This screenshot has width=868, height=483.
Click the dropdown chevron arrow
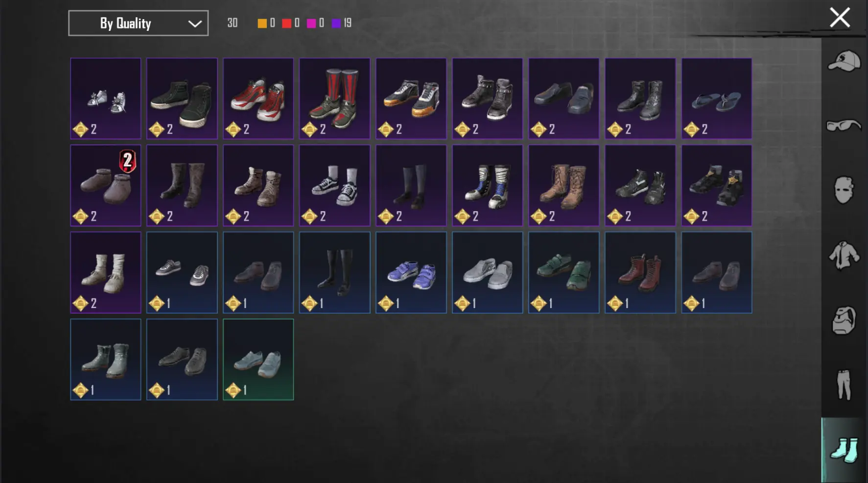click(195, 24)
